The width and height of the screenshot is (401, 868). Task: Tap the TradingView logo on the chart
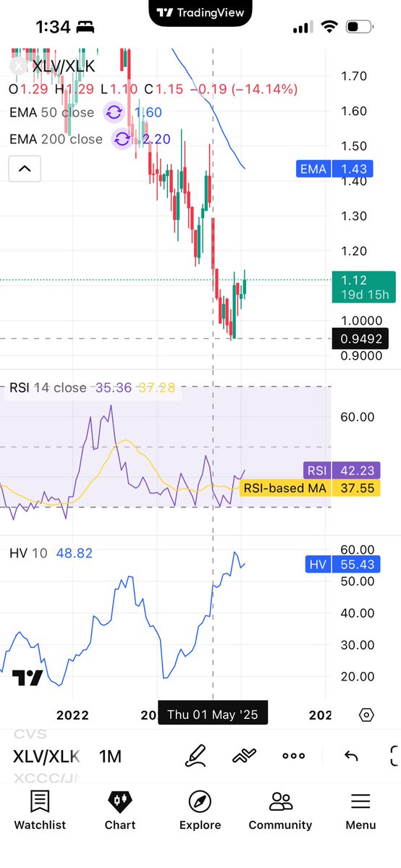27,678
